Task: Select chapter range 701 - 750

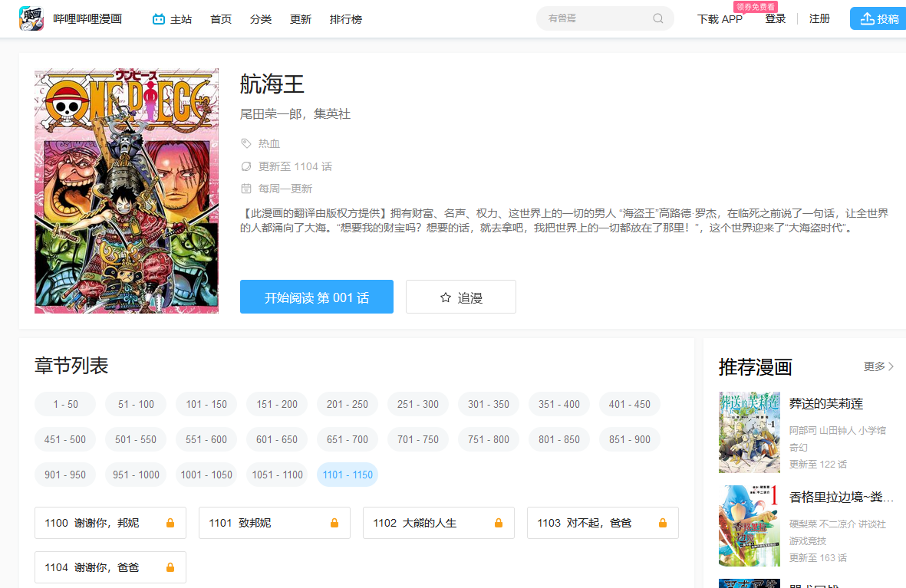Action: coord(418,439)
